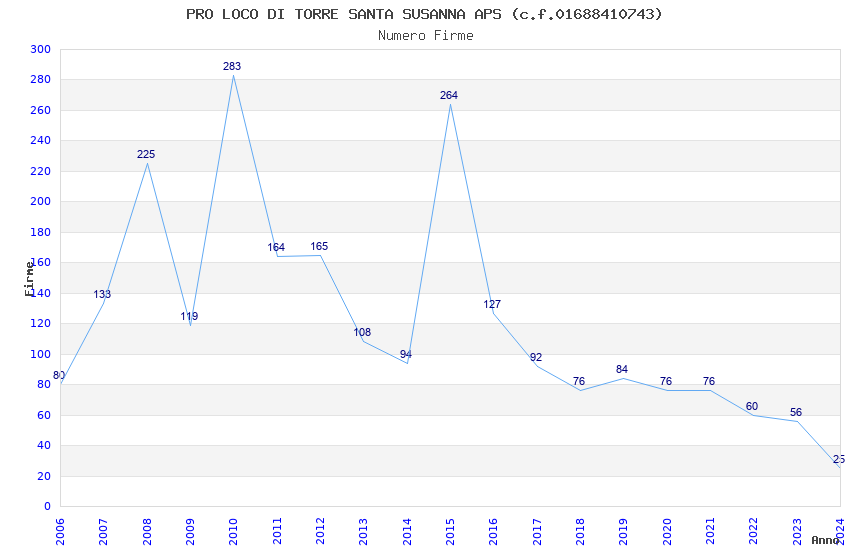
Task: Click data label 108 for year 2013
Action: (x=362, y=332)
